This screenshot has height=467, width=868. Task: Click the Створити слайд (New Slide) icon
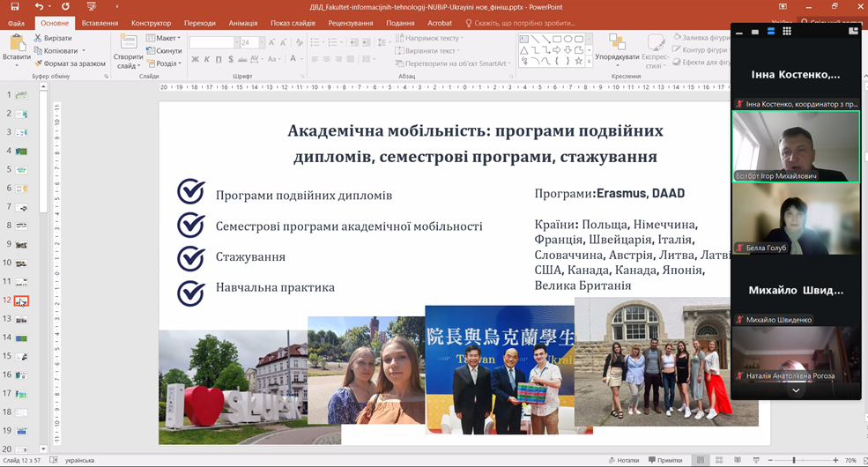click(128, 42)
